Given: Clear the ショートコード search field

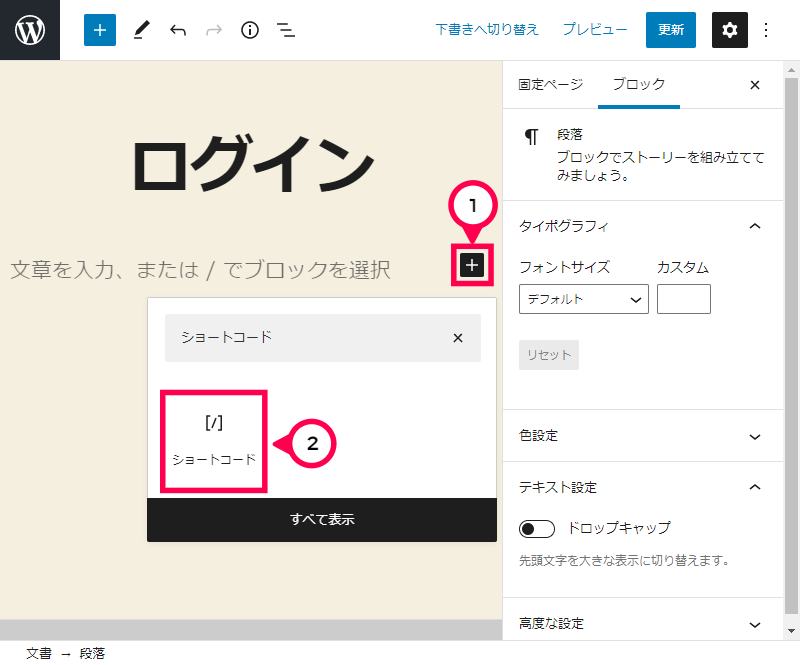Looking at the screenshot, I should point(458,338).
